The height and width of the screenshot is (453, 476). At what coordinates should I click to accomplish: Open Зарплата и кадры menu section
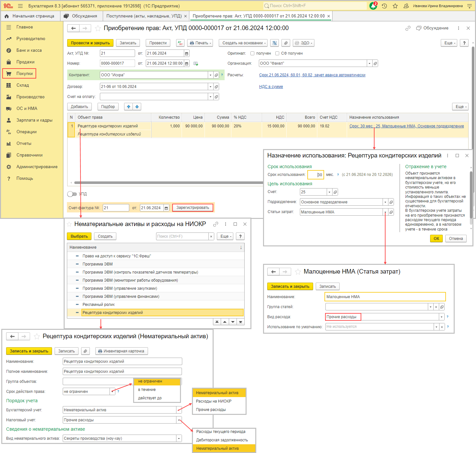pos(34,120)
